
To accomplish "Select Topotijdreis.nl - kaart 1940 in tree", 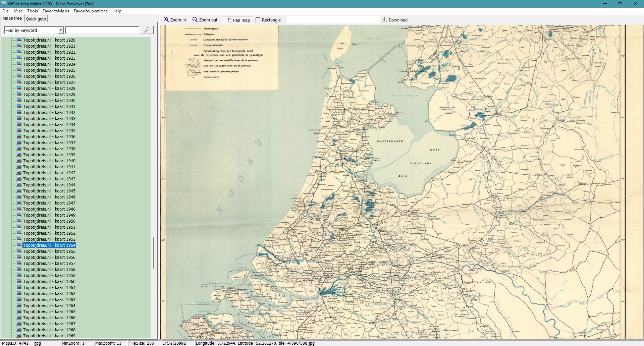I will point(49,161).
